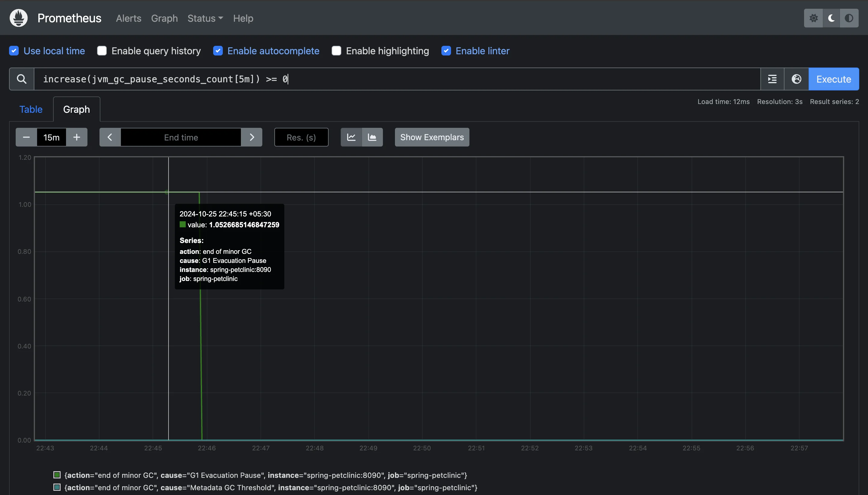Enable highlighting checkbox
The width and height of the screenshot is (868, 495).
point(336,51)
